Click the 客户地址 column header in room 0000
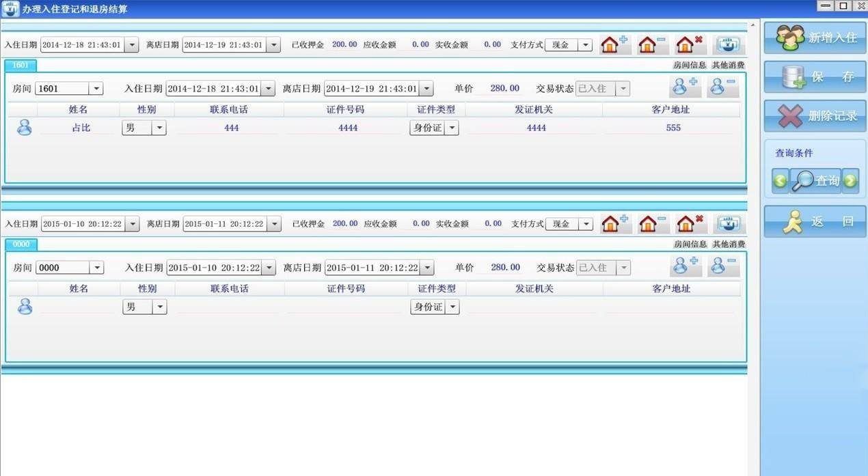The image size is (868, 476). 672,289
